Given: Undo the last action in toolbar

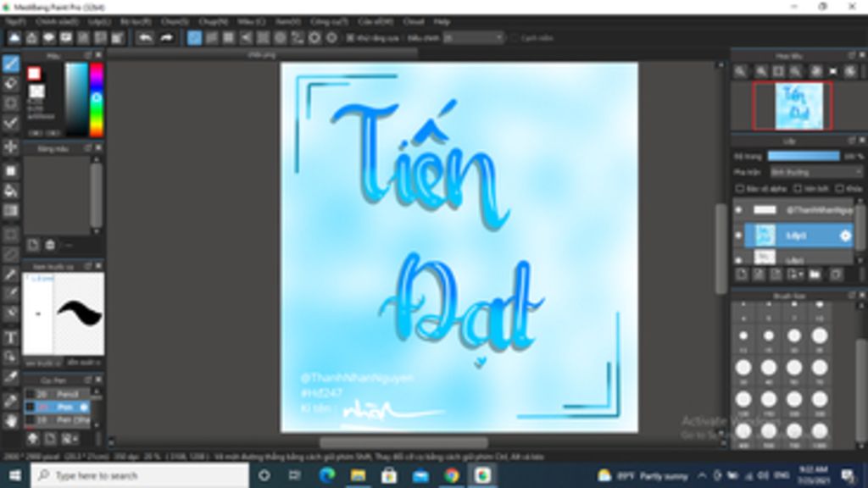Looking at the screenshot, I should tap(145, 37).
